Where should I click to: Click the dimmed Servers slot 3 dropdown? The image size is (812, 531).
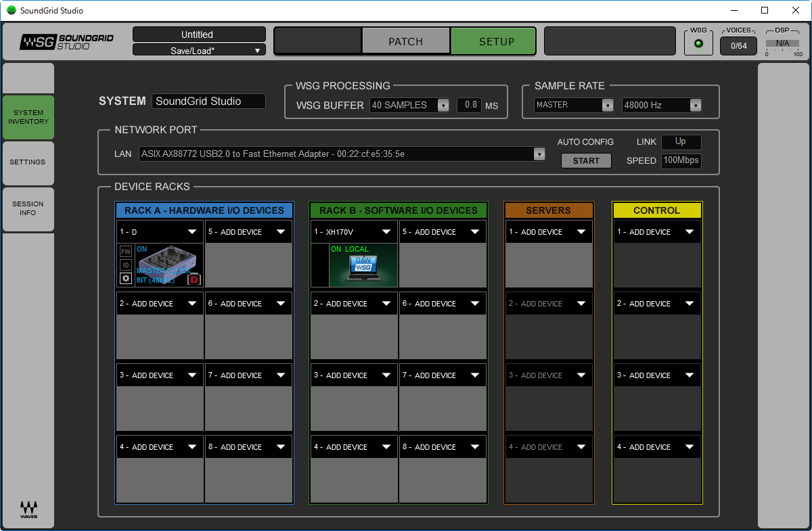pyautogui.click(x=549, y=375)
